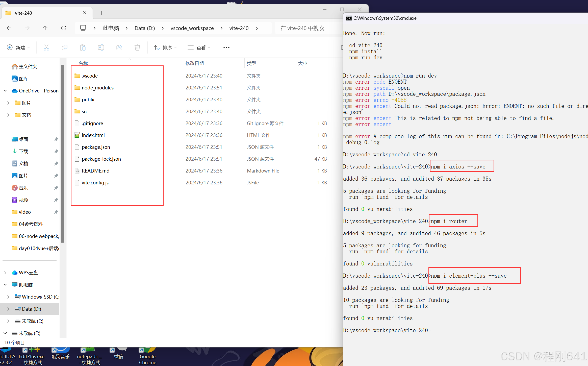Click the Paste clipboard icon

click(83, 47)
